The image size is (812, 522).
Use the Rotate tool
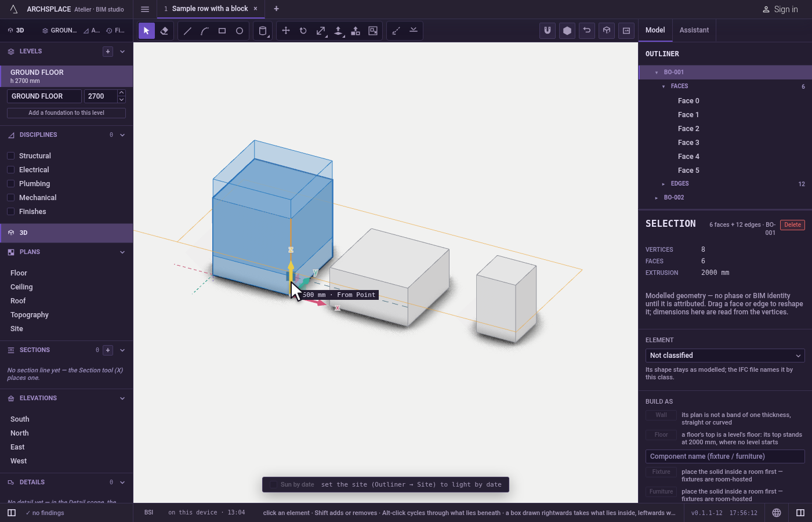(x=303, y=31)
